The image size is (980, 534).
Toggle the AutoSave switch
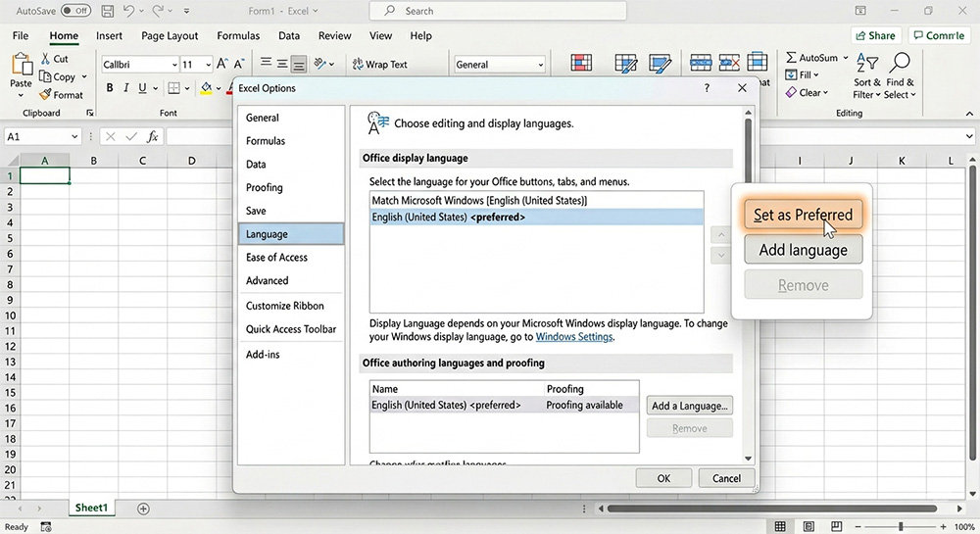click(76, 11)
